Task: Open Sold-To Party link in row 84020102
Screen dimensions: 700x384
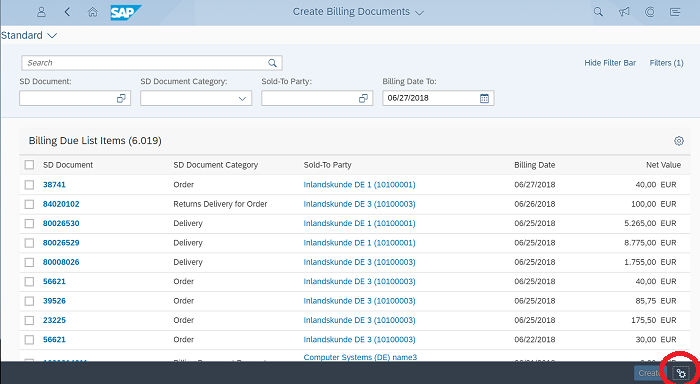Action: (359, 204)
